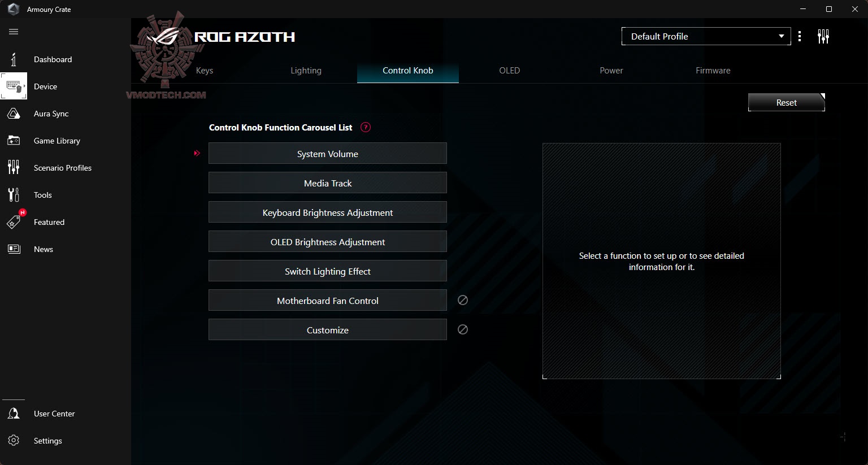The image size is (868, 465).
Task: Click the Reset button
Action: [x=787, y=102]
